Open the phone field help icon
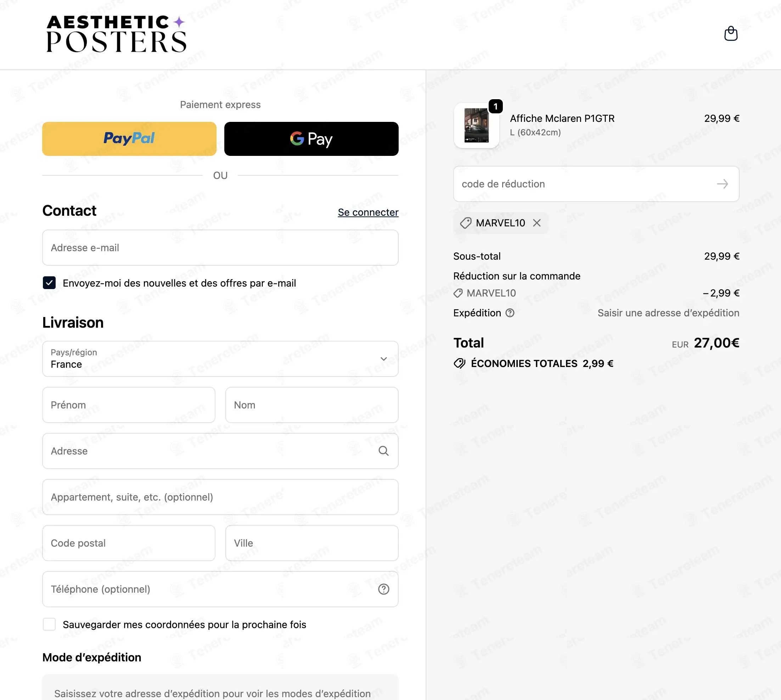This screenshot has width=781, height=700. [x=383, y=589]
